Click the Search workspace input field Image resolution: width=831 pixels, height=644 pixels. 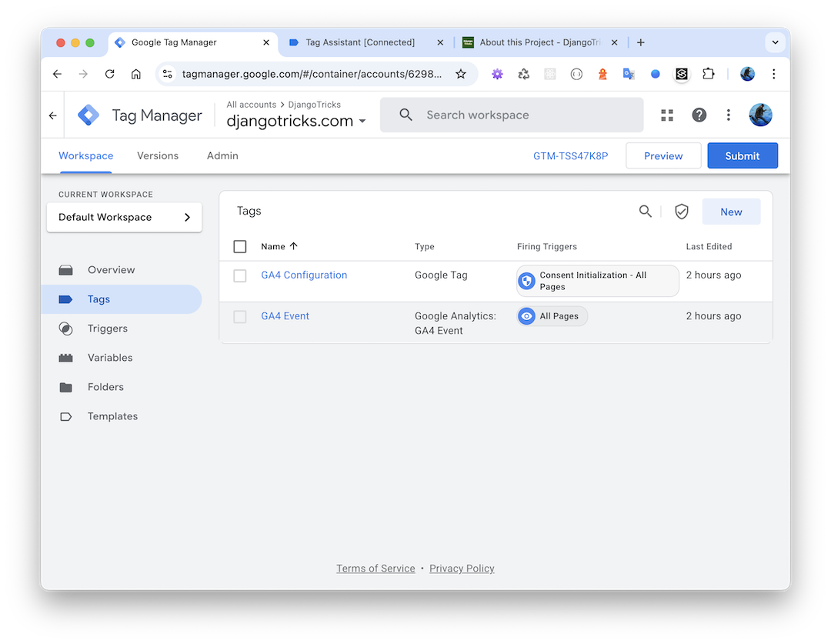[x=512, y=115]
